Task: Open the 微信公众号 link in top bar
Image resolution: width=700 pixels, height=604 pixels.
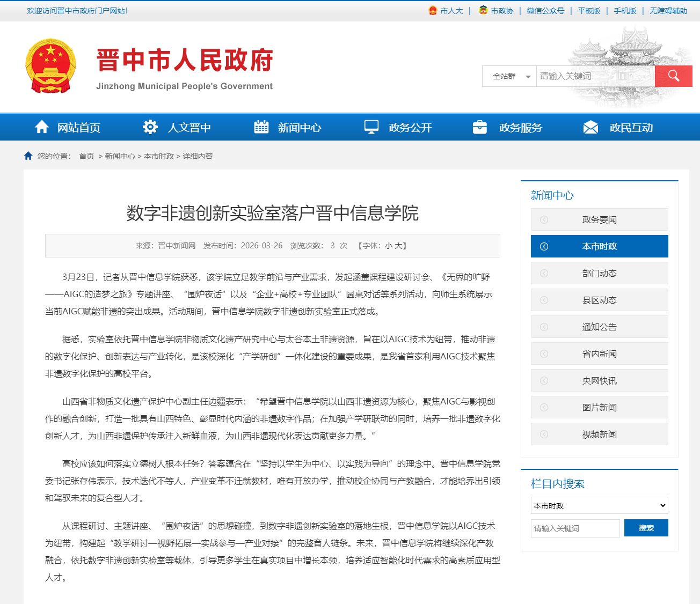Action: (x=545, y=11)
